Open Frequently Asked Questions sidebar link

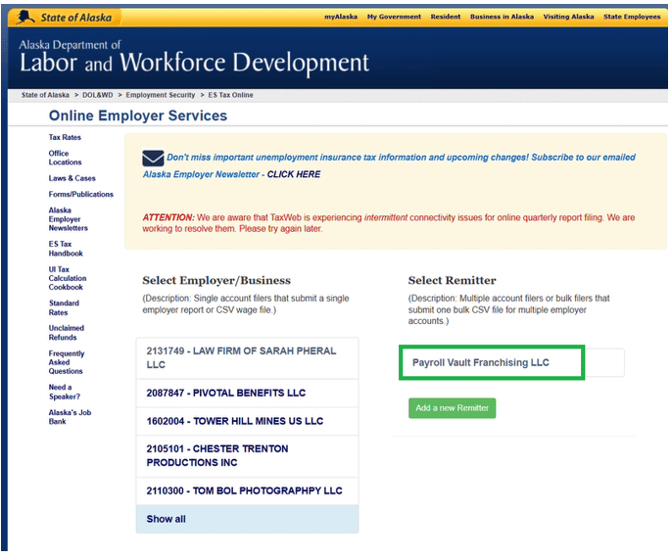(66, 362)
